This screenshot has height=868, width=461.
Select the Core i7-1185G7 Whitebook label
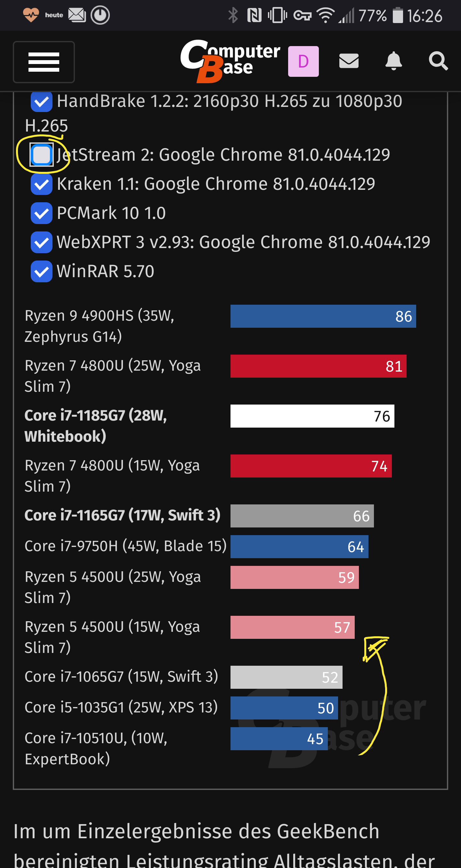pos(96,426)
